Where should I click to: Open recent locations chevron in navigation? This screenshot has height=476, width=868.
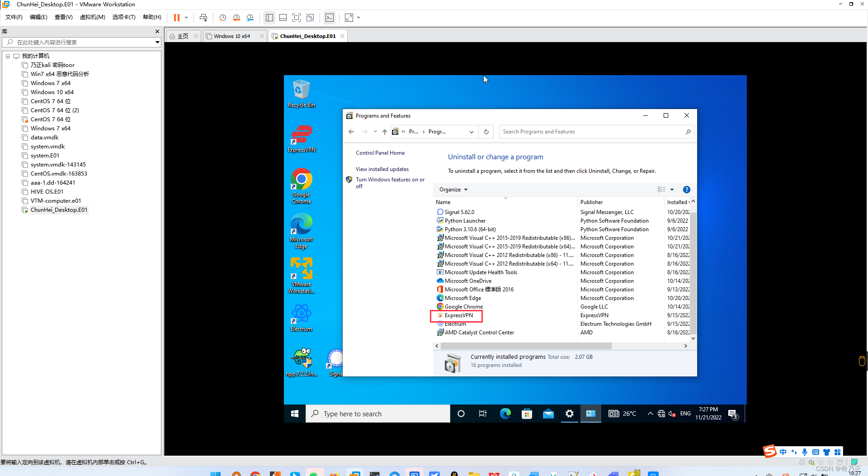(375, 132)
